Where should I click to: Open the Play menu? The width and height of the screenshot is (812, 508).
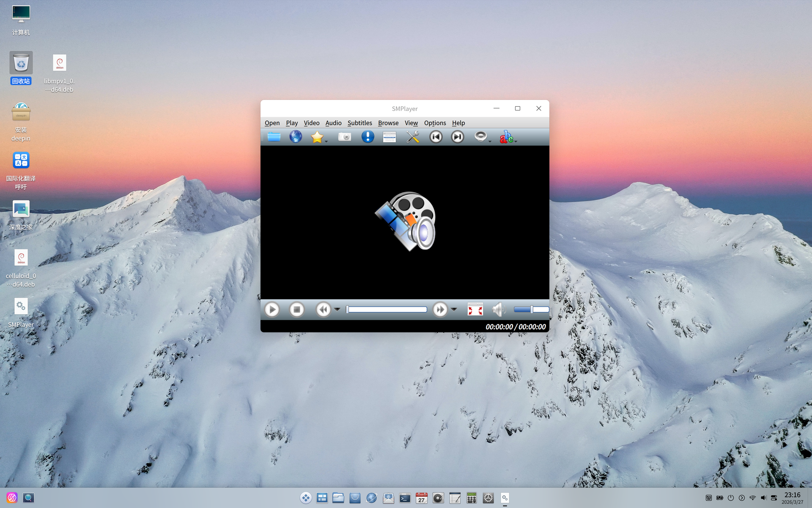click(x=292, y=123)
